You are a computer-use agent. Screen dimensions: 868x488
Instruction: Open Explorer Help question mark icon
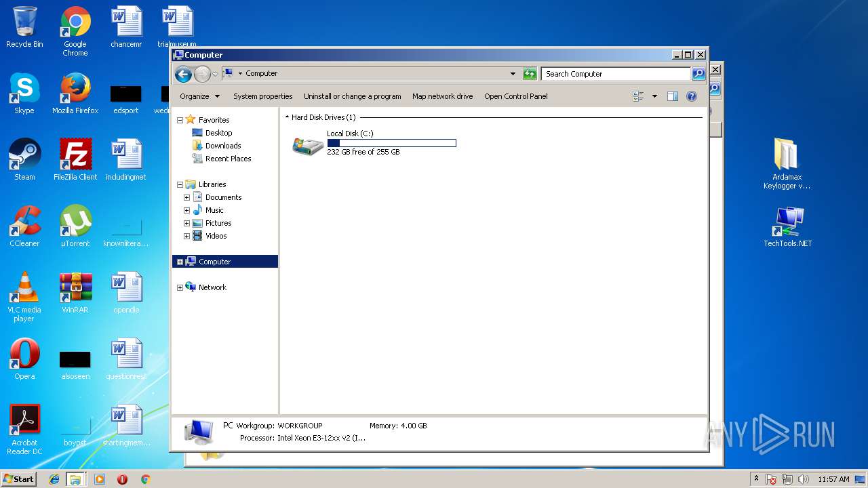692,96
